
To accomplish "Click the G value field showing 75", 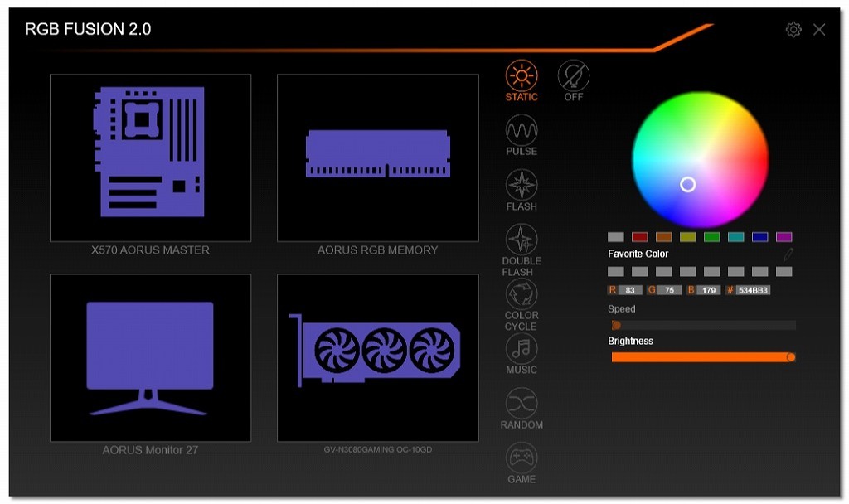I will 669,290.
